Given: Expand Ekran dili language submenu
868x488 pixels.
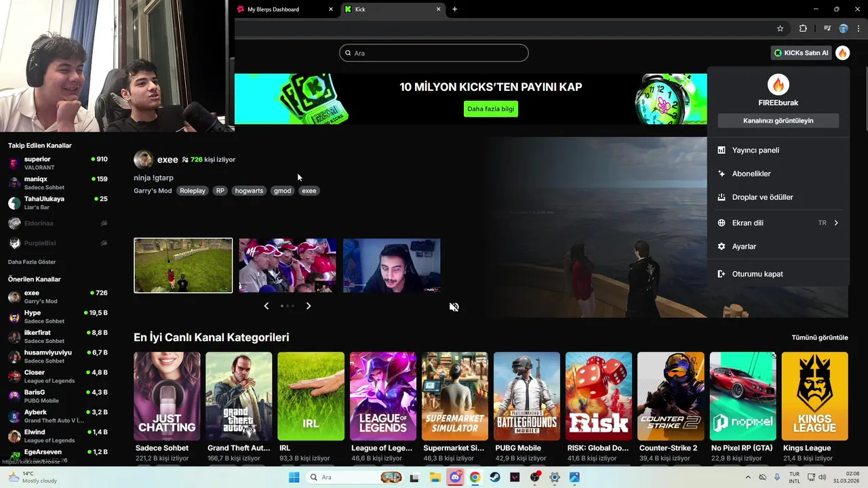Looking at the screenshot, I should pos(778,223).
